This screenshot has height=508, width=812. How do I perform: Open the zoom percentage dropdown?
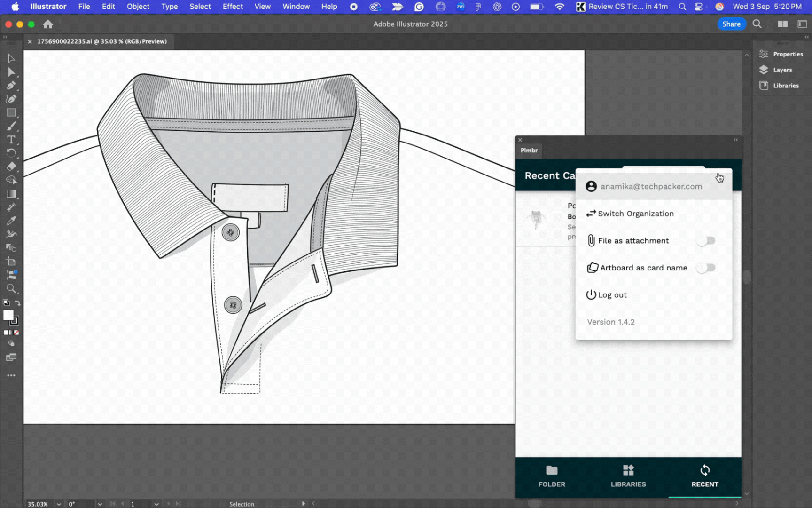(x=58, y=504)
